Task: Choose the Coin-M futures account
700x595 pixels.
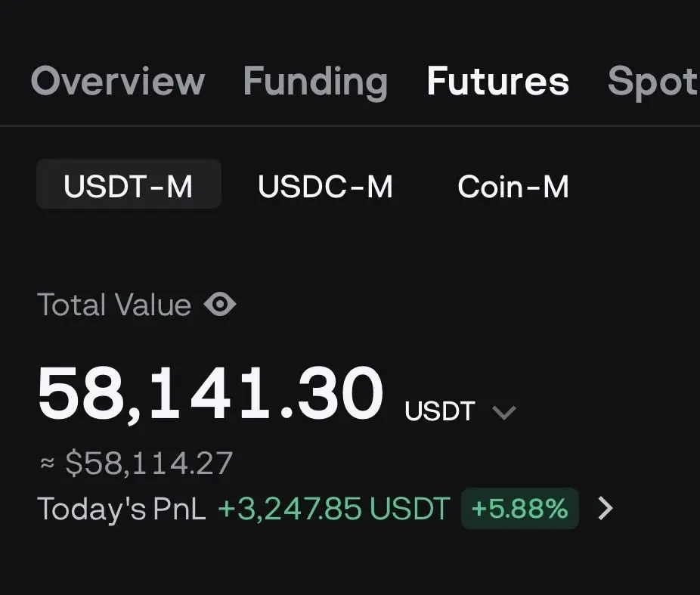Action: point(513,186)
